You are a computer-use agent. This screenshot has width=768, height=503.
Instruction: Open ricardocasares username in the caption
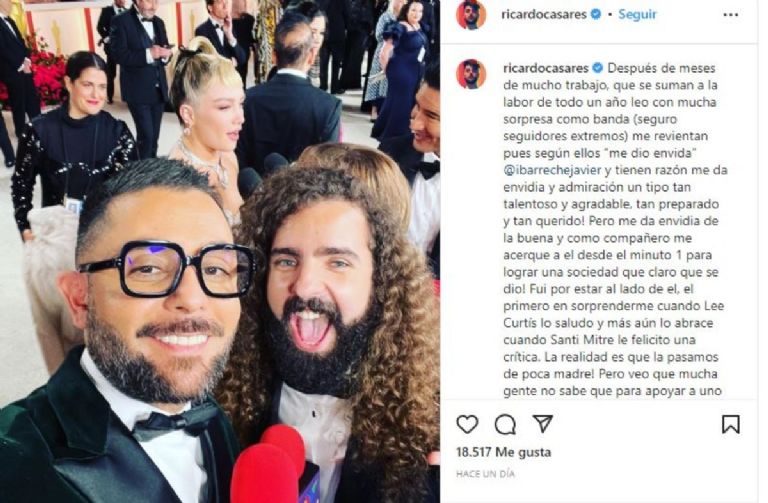[x=546, y=68]
